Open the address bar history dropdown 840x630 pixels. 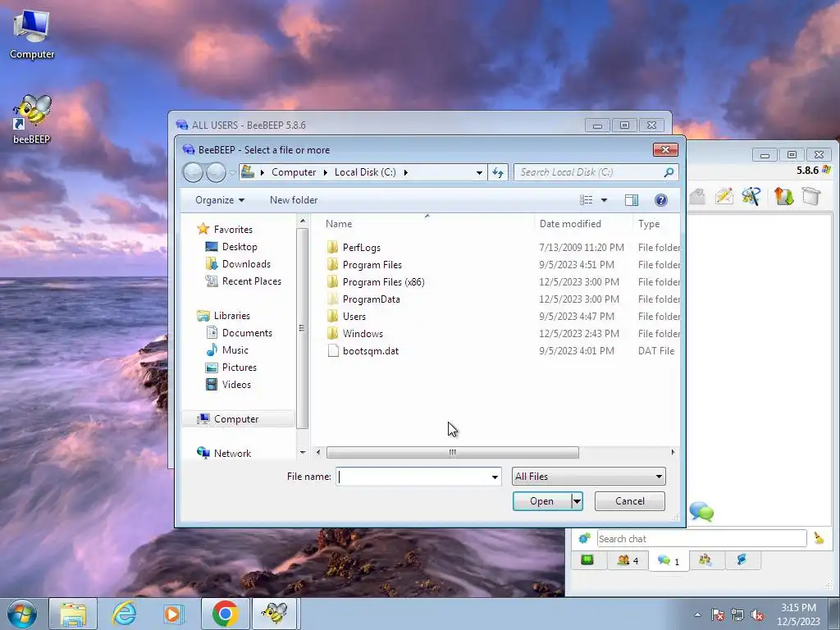click(479, 172)
